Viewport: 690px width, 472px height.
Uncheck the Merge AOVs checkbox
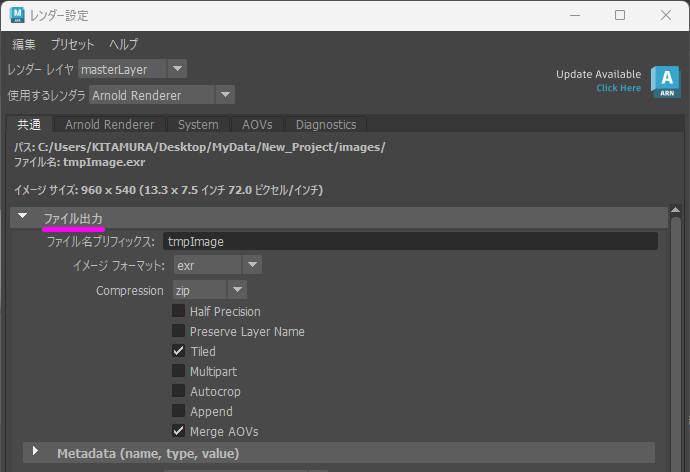pyautogui.click(x=178, y=431)
